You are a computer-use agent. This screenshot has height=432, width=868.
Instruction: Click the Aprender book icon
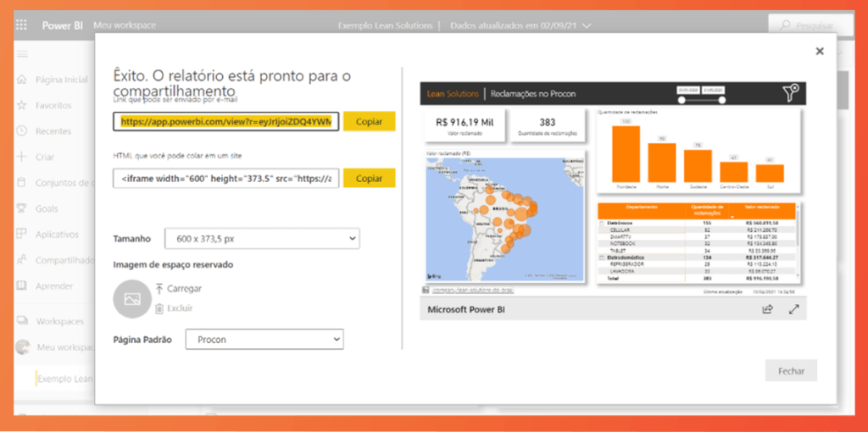pos(22,286)
